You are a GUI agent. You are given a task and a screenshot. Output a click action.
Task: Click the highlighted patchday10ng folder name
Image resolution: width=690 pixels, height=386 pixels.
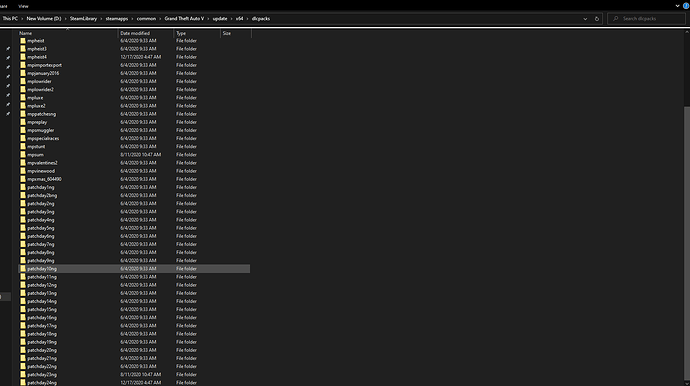click(42, 268)
